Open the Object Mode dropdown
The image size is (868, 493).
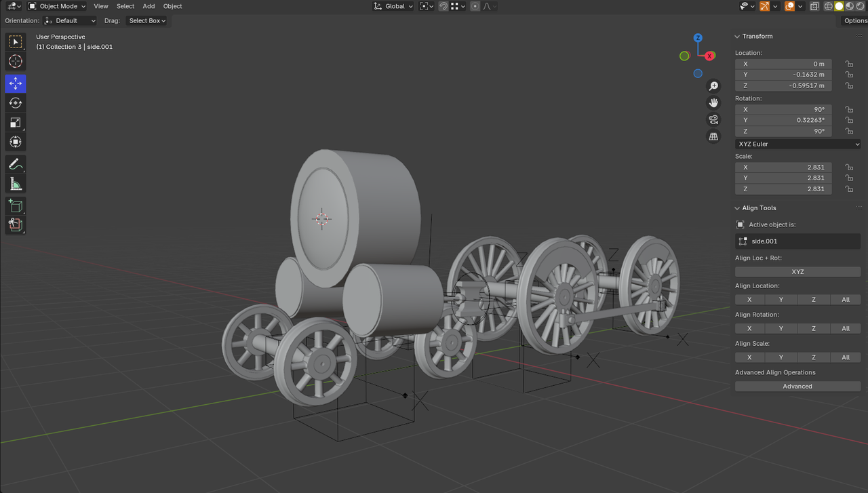click(57, 6)
